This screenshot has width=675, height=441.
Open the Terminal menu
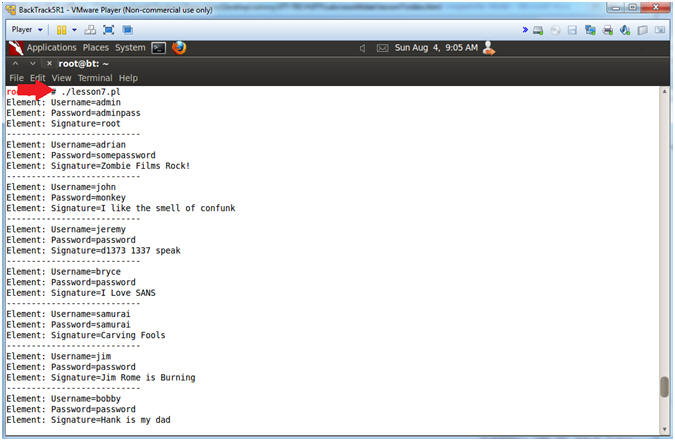point(95,78)
